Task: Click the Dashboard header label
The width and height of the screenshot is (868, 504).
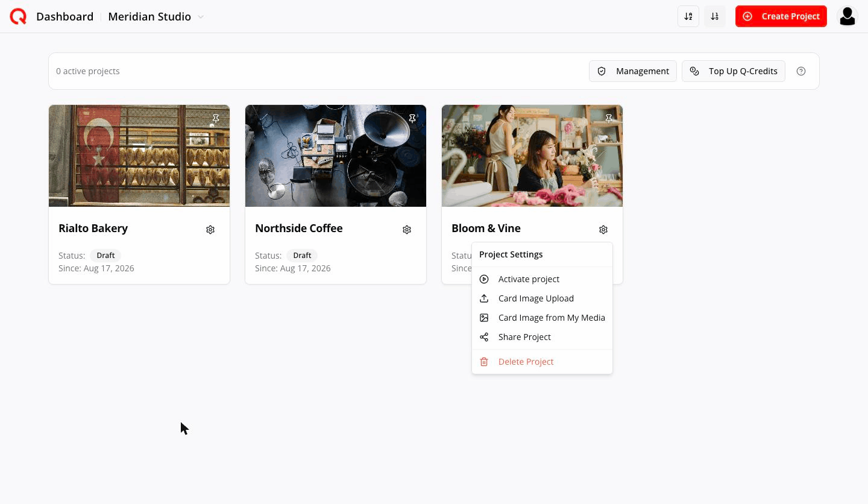Action: pyautogui.click(x=64, y=16)
